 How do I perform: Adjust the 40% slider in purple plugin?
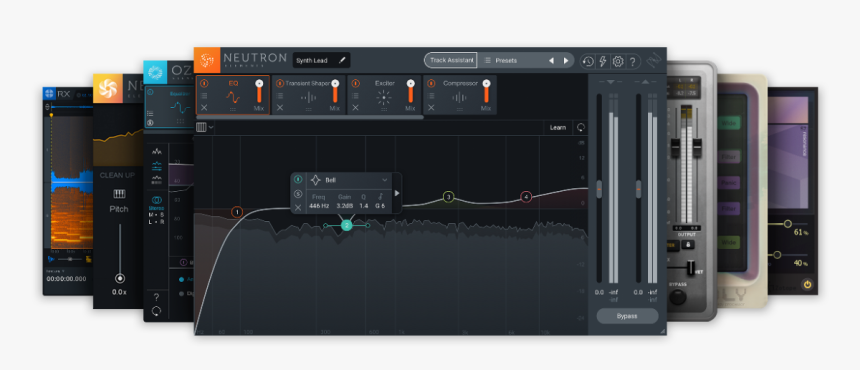[x=777, y=255]
